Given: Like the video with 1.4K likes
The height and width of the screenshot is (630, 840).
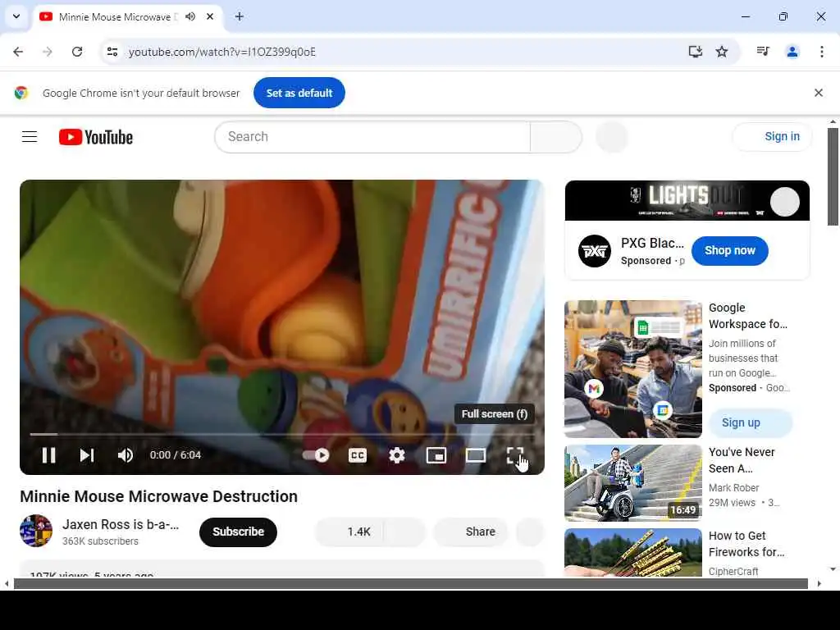Looking at the screenshot, I should coord(349,532).
